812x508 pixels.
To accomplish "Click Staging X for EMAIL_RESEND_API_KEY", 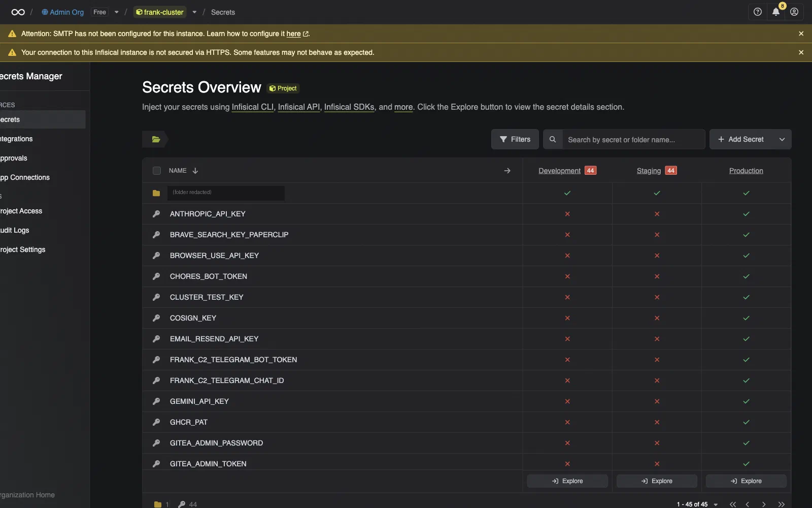I will [x=657, y=339].
